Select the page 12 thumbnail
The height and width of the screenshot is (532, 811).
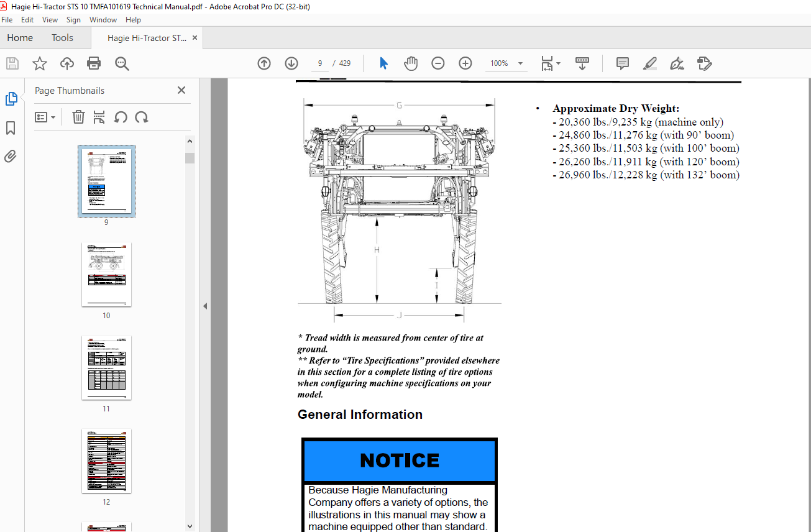point(106,461)
